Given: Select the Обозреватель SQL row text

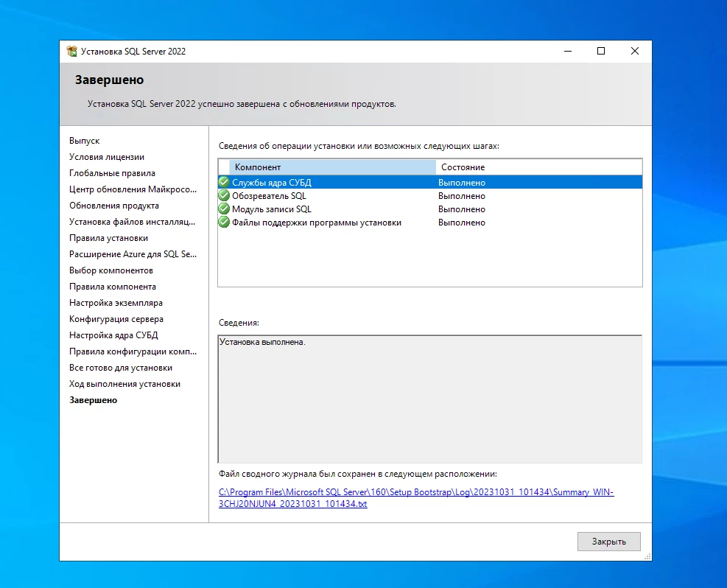Looking at the screenshot, I should point(269,196).
